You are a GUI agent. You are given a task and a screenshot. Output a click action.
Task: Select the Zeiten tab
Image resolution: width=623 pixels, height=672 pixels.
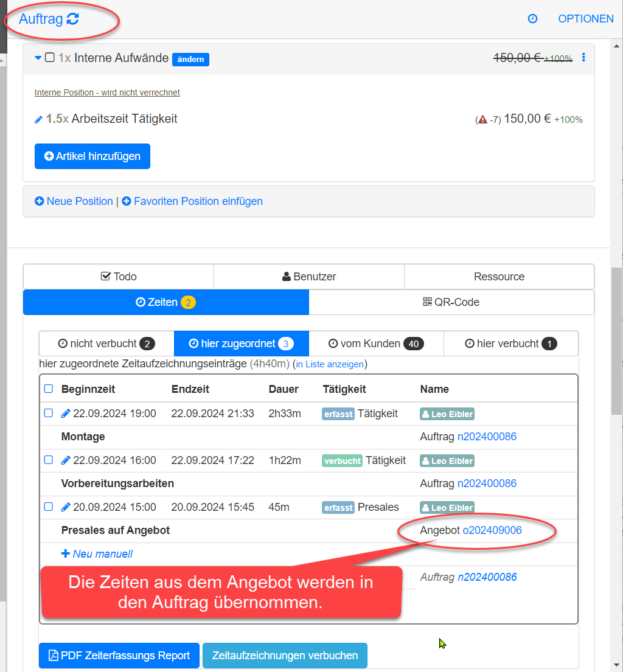(166, 302)
